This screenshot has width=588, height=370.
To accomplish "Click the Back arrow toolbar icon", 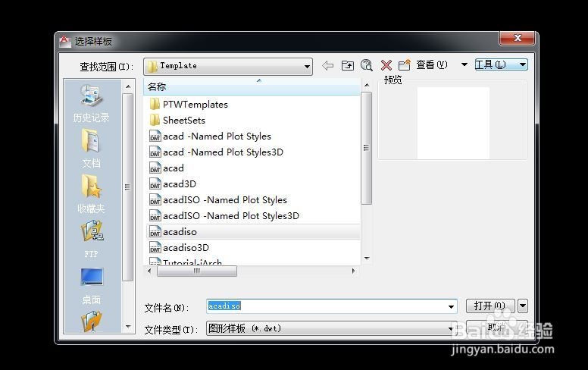I will click(328, 66).
